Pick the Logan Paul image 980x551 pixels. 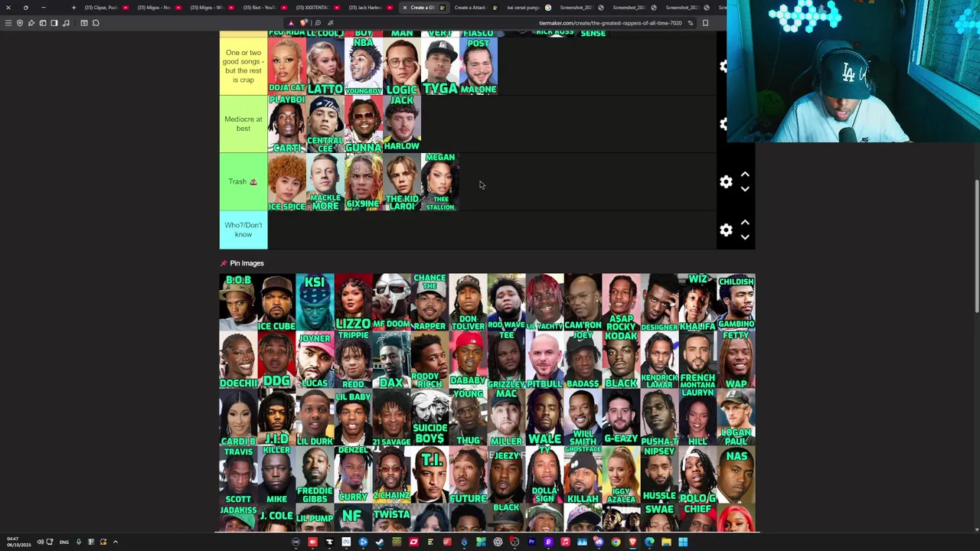tap(736, 418)
